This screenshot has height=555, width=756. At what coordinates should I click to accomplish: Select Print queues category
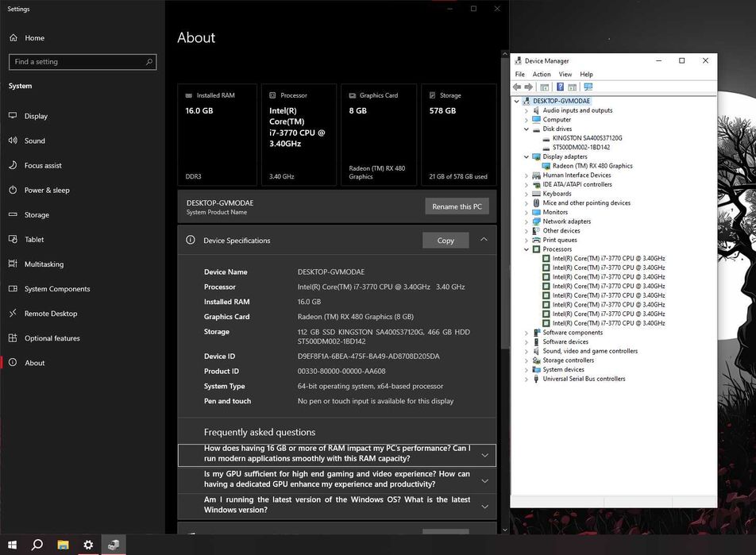559,240
